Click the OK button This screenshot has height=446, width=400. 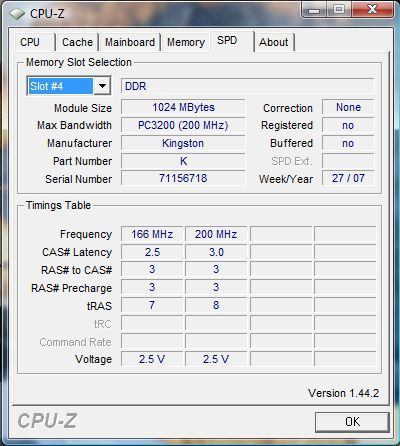point(352,422)
